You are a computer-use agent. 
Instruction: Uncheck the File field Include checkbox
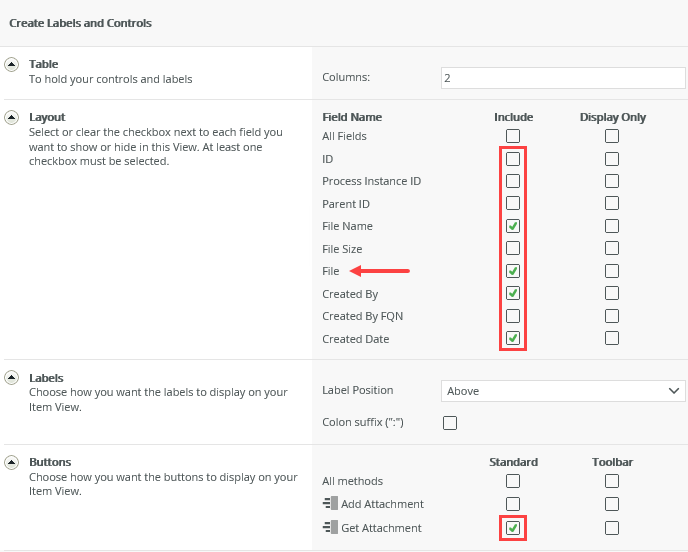513,271
